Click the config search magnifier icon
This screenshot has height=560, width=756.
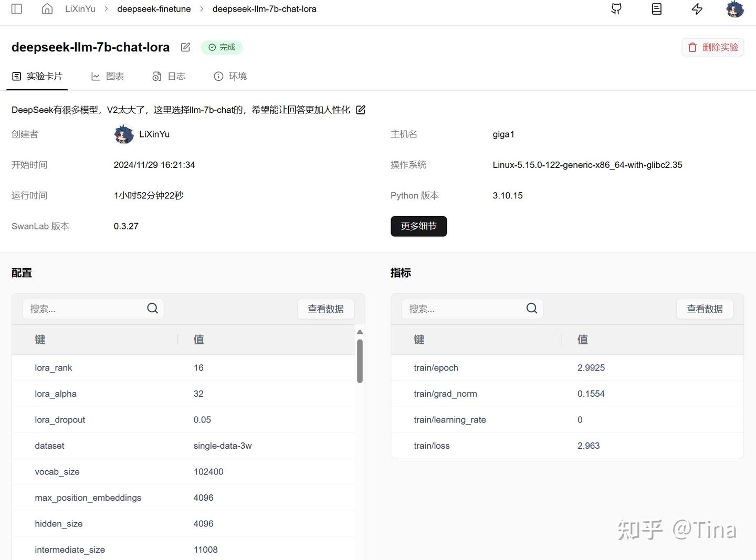tap(153, 309)
